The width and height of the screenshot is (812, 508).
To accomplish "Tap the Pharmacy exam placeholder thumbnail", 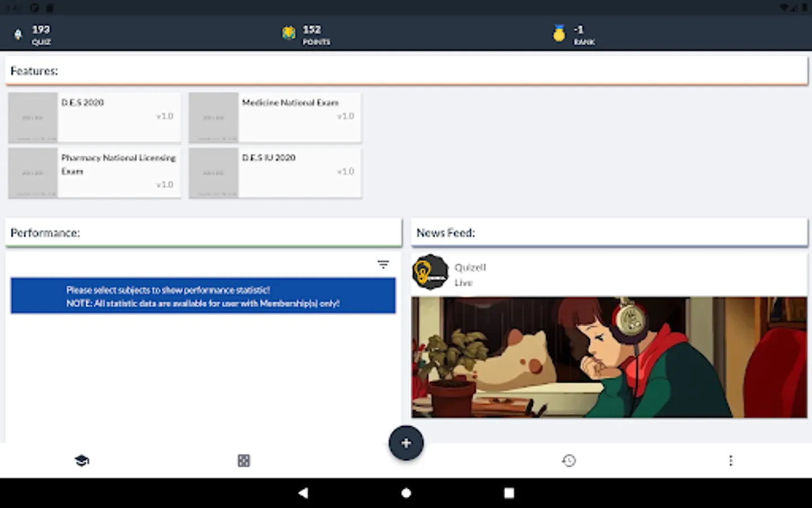I will pos(33,173).
